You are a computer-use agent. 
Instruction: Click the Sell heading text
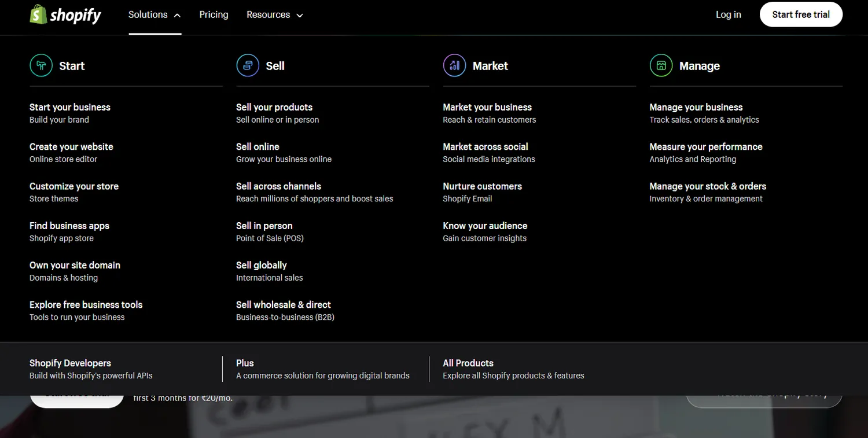click(275, 66)
